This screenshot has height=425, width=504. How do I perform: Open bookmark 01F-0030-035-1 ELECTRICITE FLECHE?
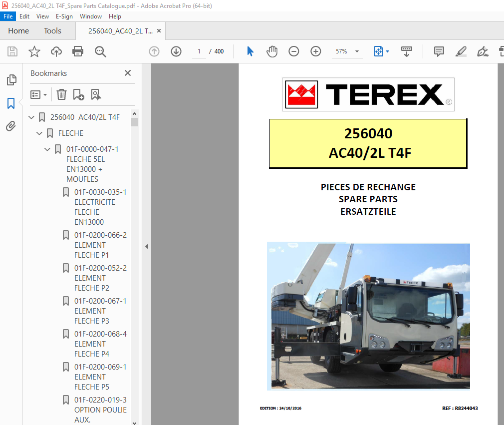coord(100,207)
